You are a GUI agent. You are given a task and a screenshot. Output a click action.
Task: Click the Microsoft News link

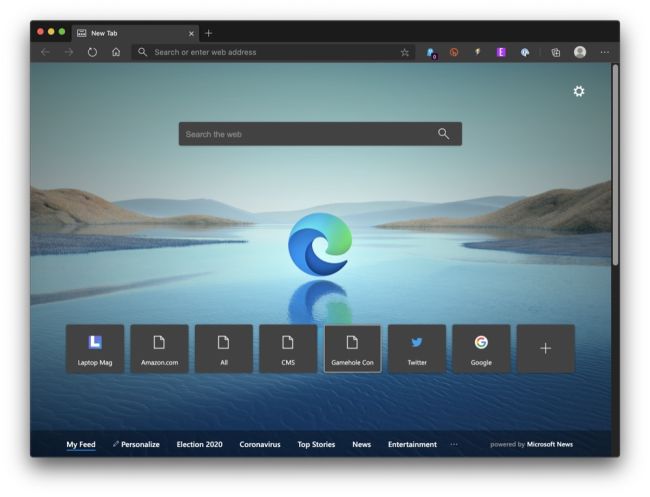[550, 444]
